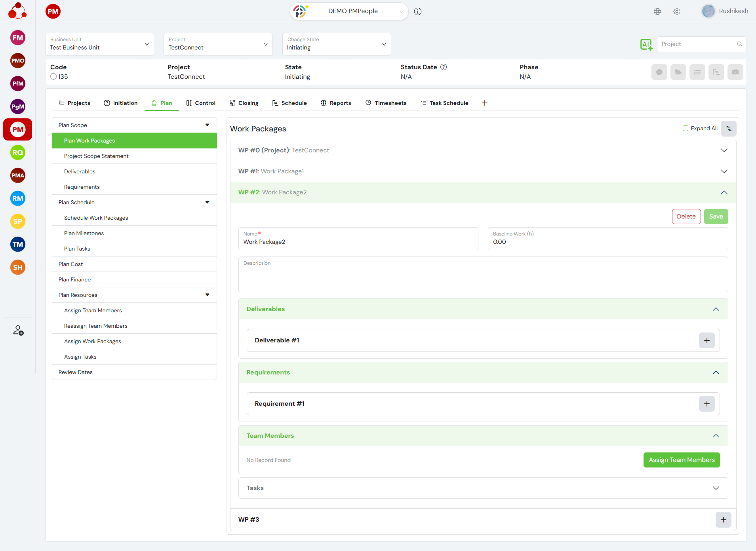Click the plus icon for Deliverable #1
The image size is (756, 551).
[706, 340]
